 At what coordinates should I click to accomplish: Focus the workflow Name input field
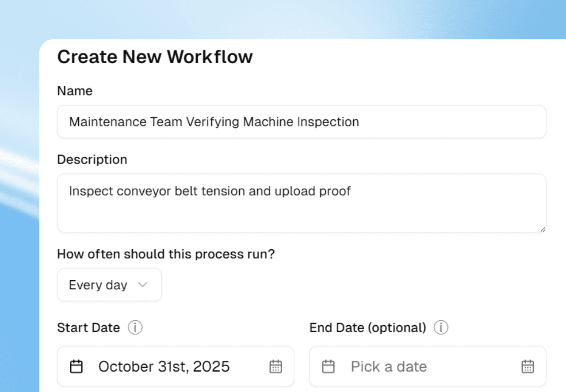point(301,122)
